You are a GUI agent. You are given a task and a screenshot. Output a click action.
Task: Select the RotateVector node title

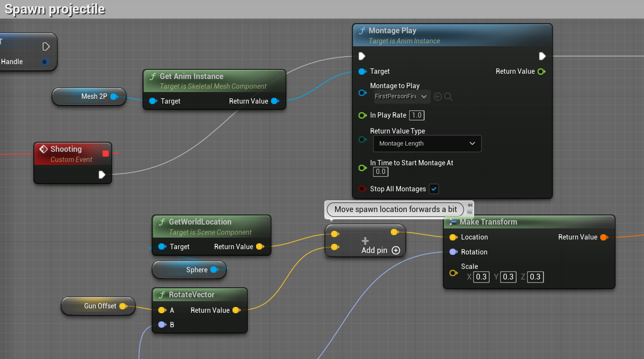point(192,294)
